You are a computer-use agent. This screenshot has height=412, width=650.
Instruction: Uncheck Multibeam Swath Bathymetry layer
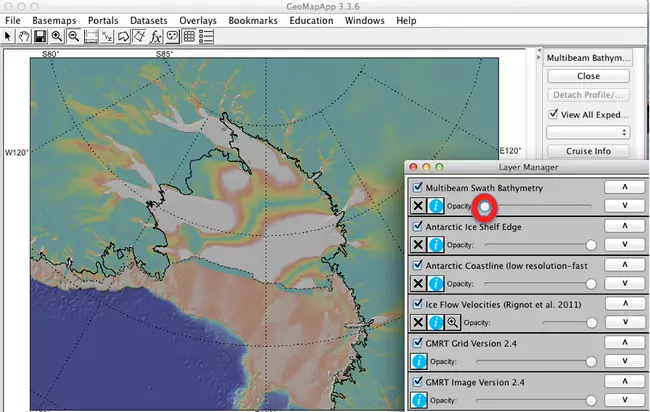coord(418,188)
